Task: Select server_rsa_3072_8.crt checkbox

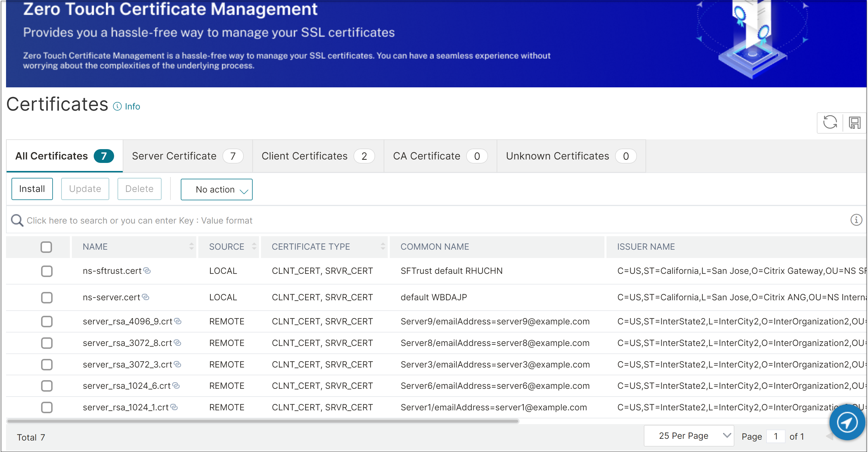Action: pos(47,343)
